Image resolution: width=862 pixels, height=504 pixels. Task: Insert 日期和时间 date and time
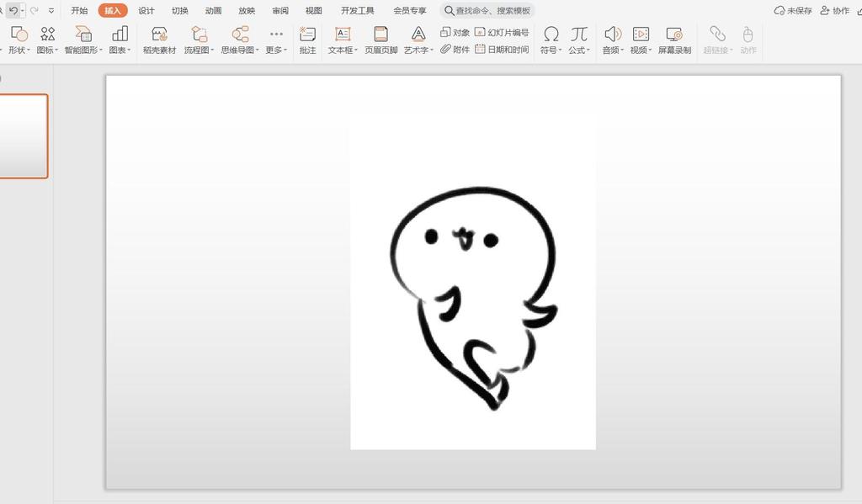[503, 50]
